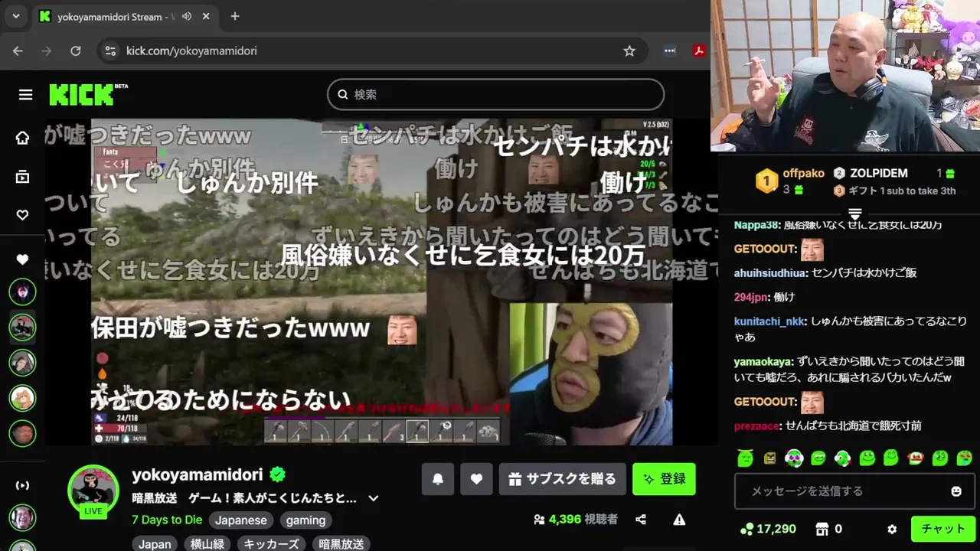Screen dimensions: 980x551
Task: Open the recommended live channels radio icon
Action: point(22,485)
